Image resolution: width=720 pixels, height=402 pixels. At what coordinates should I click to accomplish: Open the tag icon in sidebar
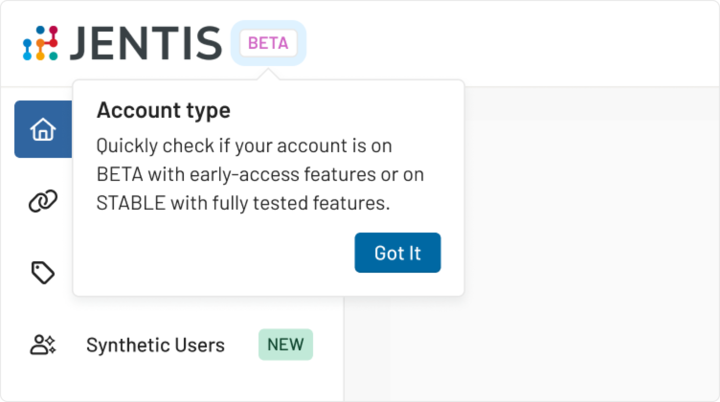42,273
